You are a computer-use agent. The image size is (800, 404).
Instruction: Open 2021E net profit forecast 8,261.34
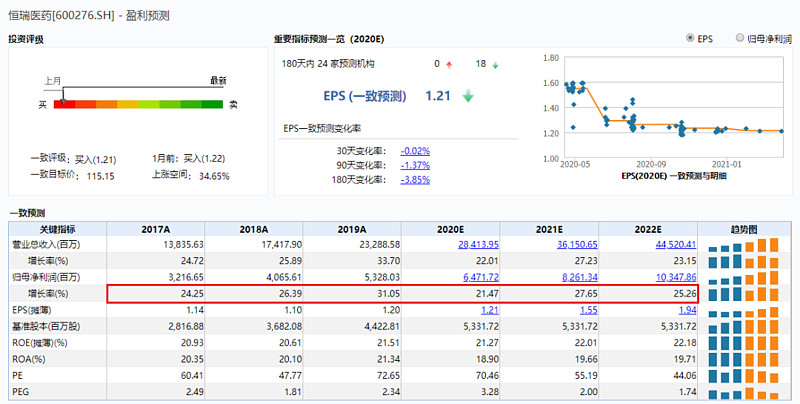point(580,277)
